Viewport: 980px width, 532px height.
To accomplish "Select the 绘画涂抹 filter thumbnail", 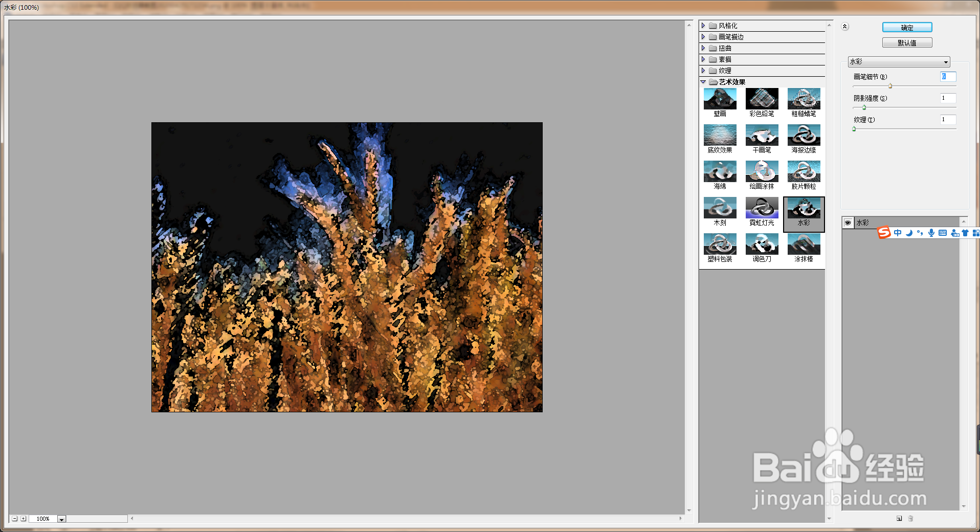I will 762,171.
